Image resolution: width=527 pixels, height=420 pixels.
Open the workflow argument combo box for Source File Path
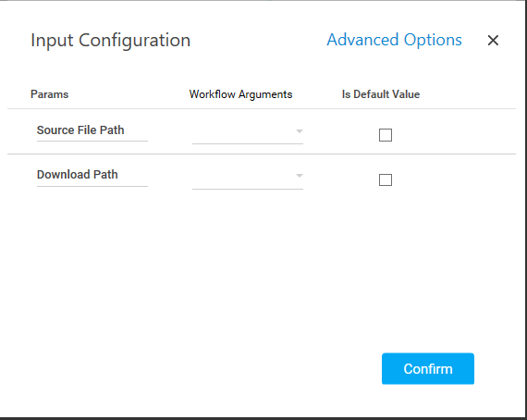(248, 132)
